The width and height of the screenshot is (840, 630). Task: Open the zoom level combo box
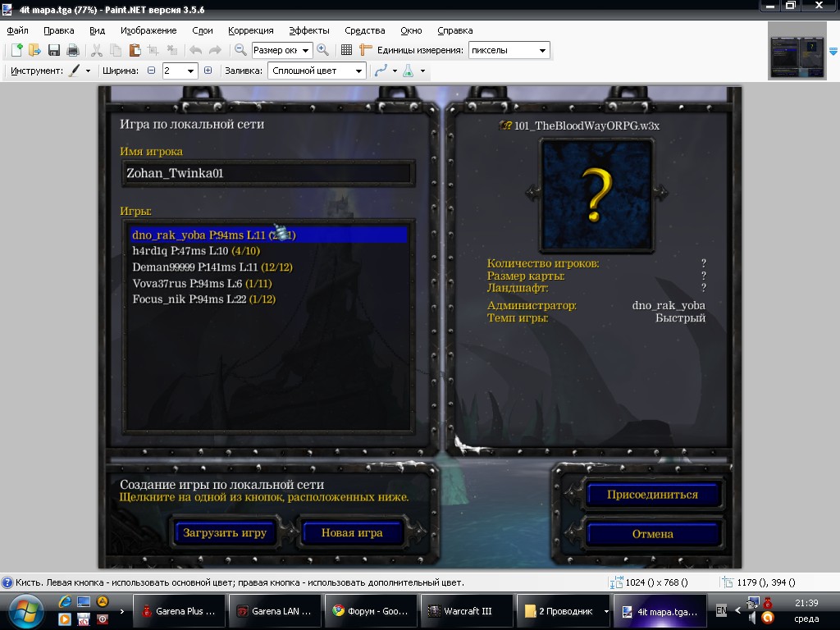point(282,50)
